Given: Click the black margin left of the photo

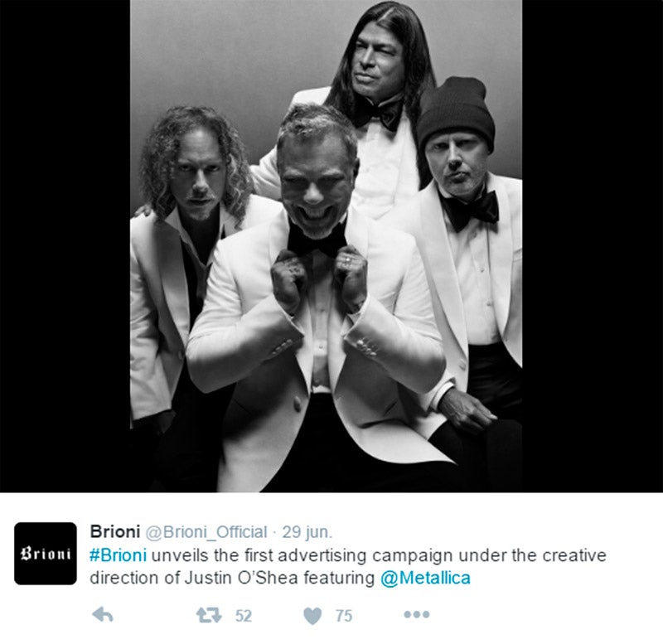Looking at the screenshot, I should [65, 246].
